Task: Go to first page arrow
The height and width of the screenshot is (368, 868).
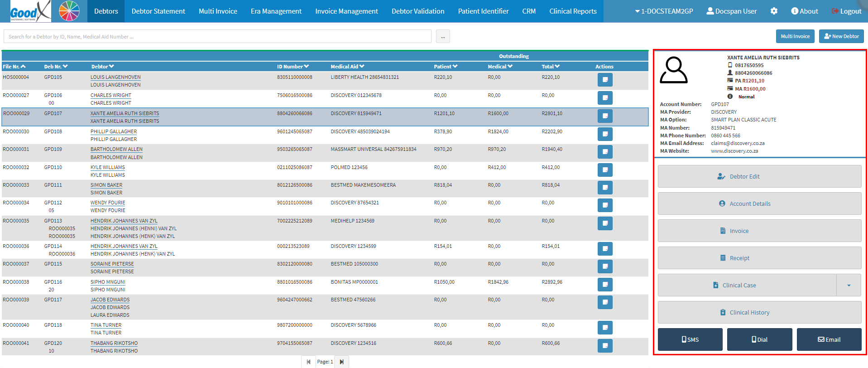Action: tap(308, 362)
